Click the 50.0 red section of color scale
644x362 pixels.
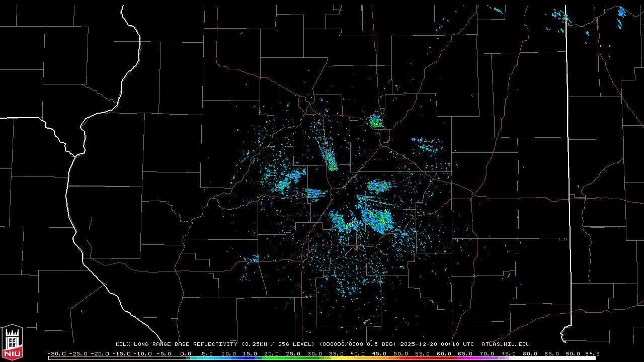pos(401,358)
